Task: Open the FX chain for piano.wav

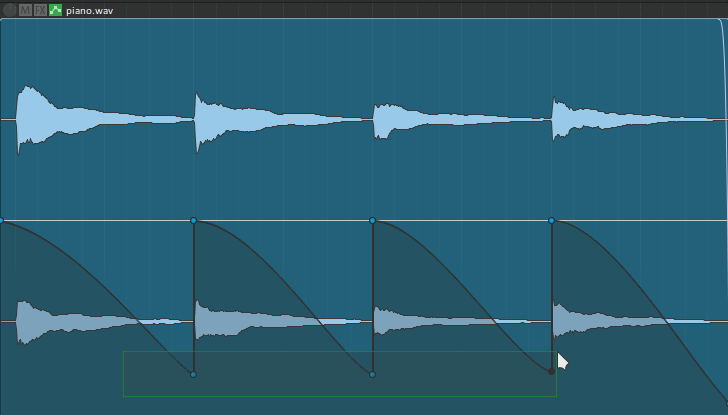Action: click(x=40, y=9)
